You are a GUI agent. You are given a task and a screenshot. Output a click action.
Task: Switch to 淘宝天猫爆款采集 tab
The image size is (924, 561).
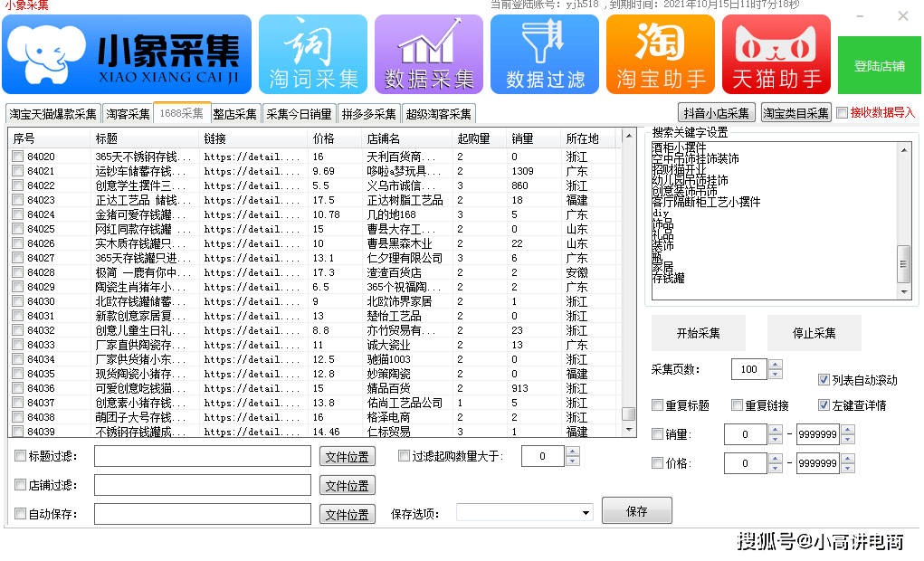(x=53, y=114)
